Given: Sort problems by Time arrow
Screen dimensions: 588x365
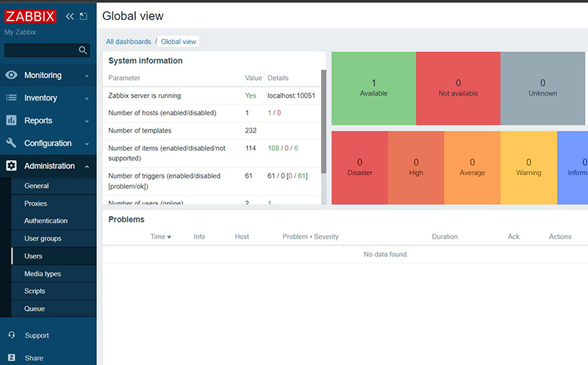Looking at the screenshot, I should tap(169, 237).
